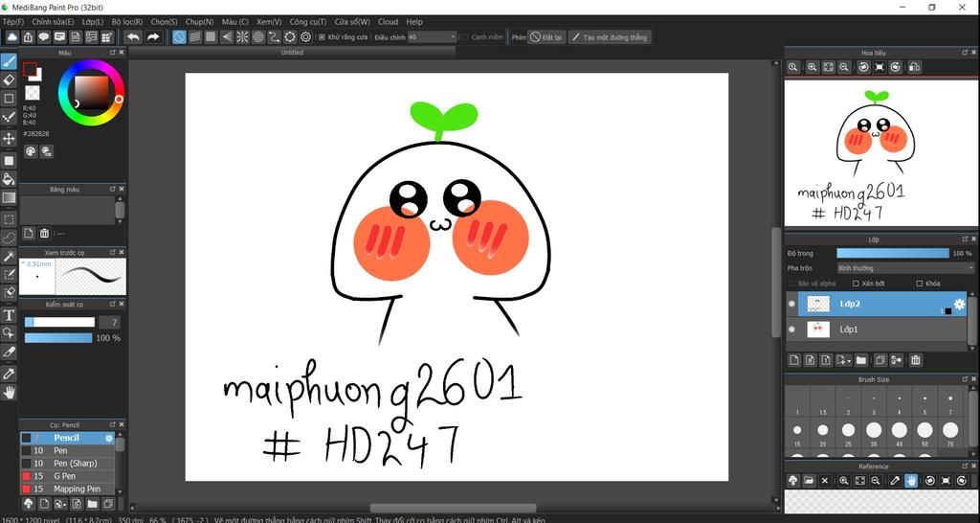Enable Xén bớt clipping checkbox
Viewport: 980px width, 523px height.
[x=856, y=284]
